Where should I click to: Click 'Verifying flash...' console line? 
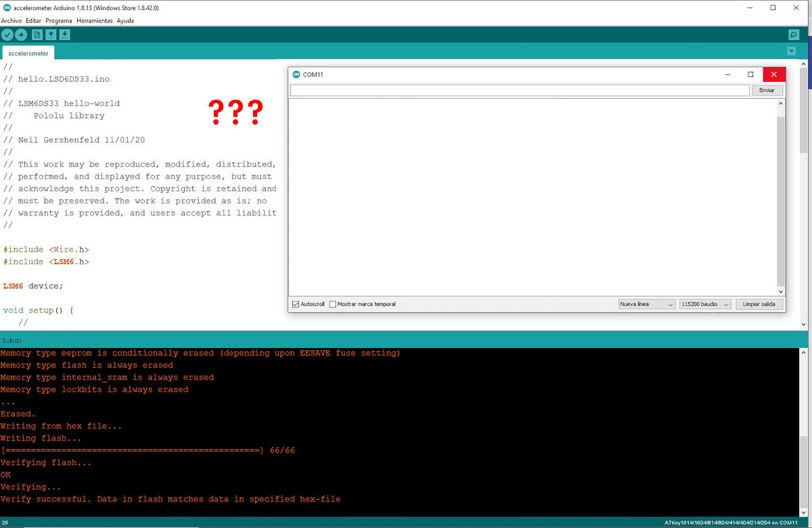[46, 462]
